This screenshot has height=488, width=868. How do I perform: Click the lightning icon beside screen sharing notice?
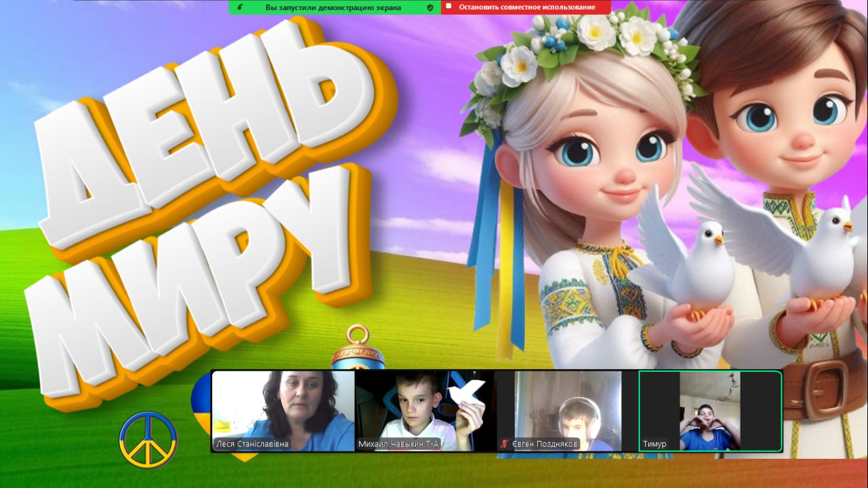tap(240, 7)
